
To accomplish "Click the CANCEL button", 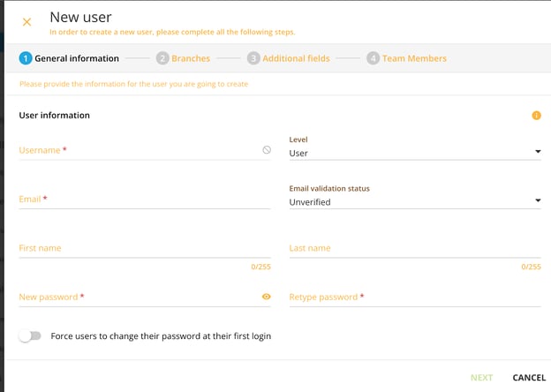I will (x=529, y=378).
